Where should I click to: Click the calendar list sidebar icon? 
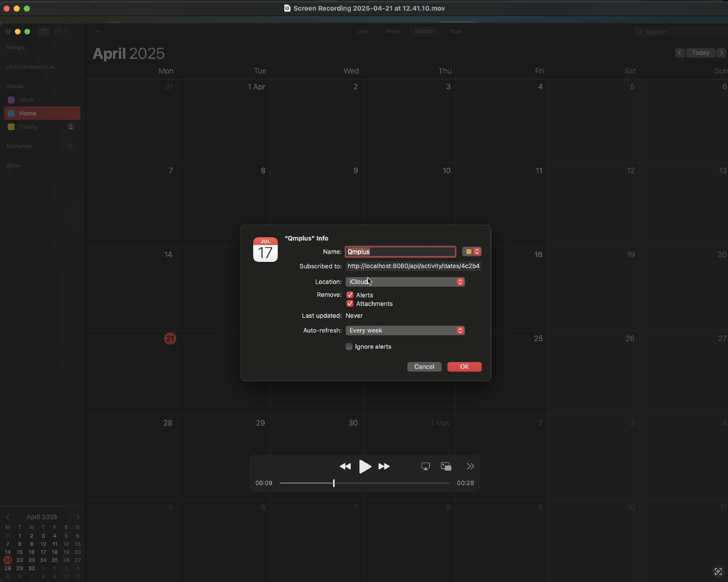(44, 31)
